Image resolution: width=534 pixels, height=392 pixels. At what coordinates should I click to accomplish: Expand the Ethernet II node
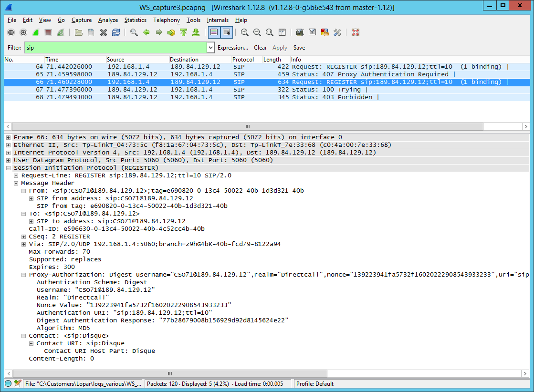(x=8, y=145)
